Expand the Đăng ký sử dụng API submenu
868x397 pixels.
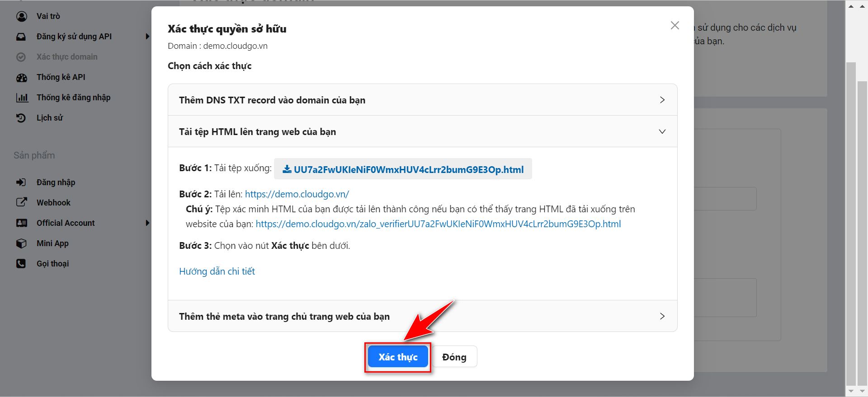tap(147, 37)
